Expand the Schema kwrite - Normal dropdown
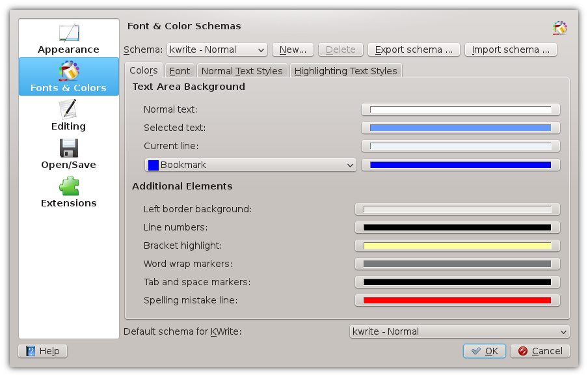Screen dimensions: 588x377 (x=217, y=49)
